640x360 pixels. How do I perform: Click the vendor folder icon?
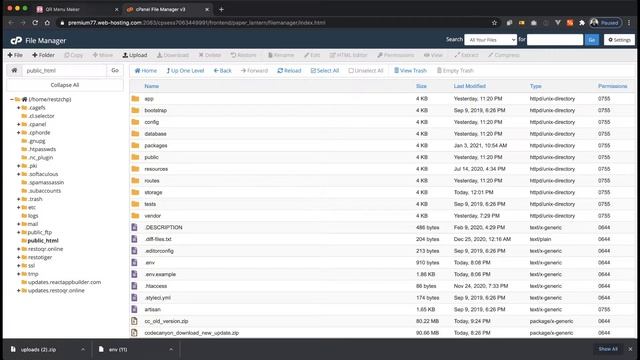pos(136,216)
